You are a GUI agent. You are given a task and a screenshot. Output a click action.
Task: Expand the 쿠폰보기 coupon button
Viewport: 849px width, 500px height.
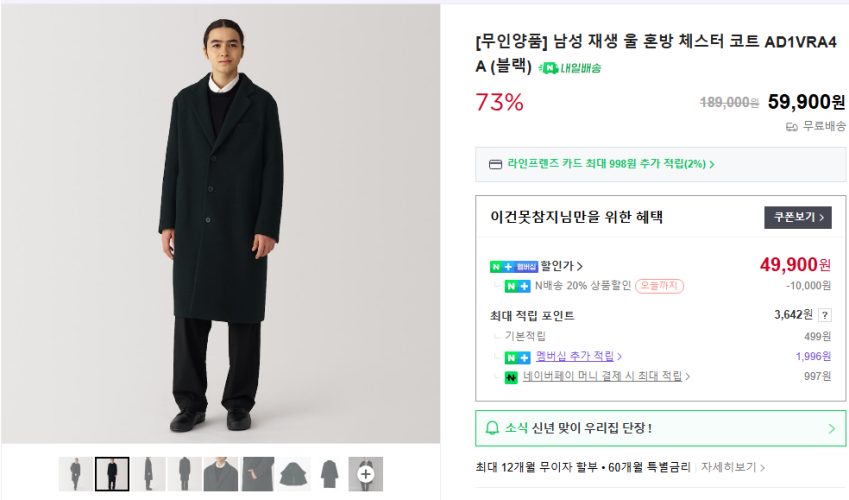coord(798,217)
